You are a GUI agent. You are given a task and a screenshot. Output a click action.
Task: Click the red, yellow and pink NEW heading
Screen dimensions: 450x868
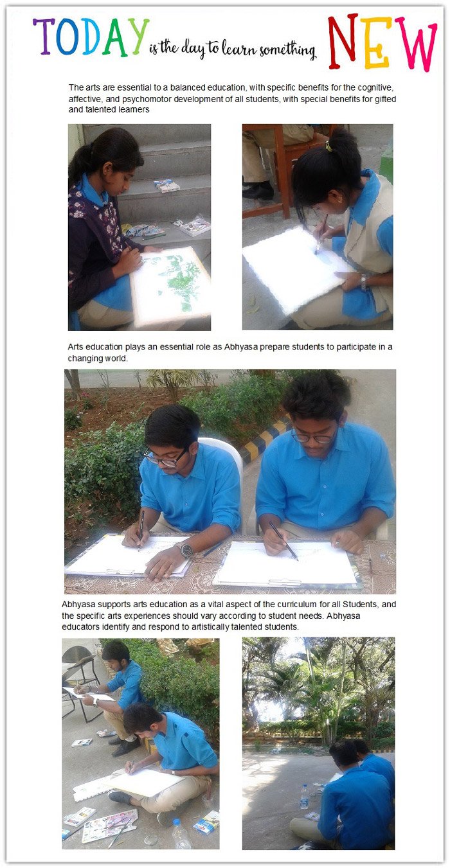click(382, 42)
